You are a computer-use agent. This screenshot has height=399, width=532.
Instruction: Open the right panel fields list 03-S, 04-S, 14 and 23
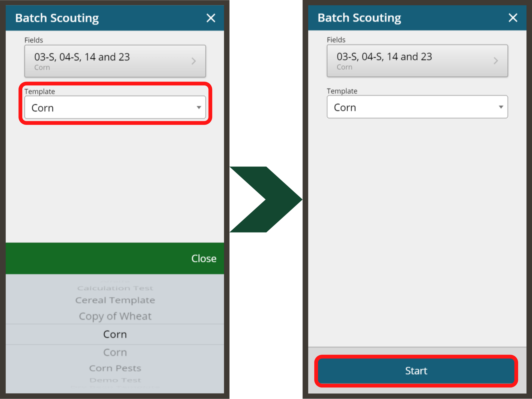[x=417, y=60]
